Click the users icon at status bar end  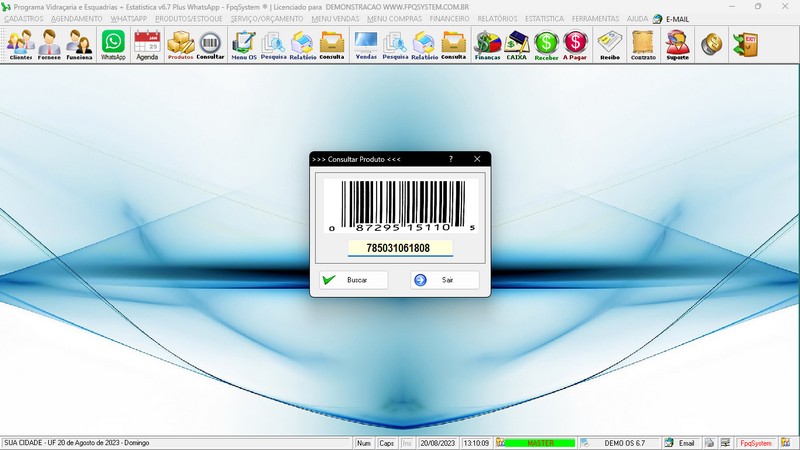786,443
